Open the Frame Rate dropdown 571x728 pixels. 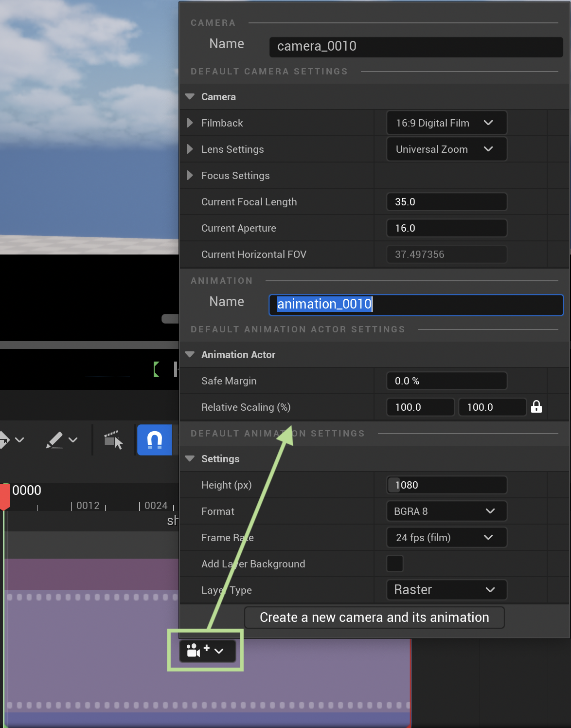click(x=446, y=538)
